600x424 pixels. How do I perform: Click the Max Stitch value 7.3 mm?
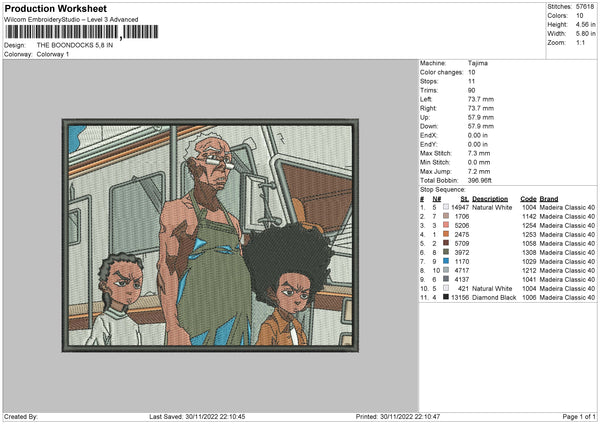coord(479,153)
